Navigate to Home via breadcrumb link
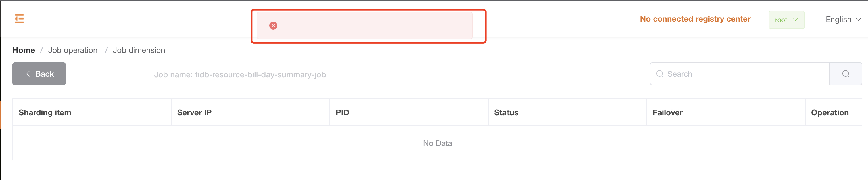 tap(24, 50)
